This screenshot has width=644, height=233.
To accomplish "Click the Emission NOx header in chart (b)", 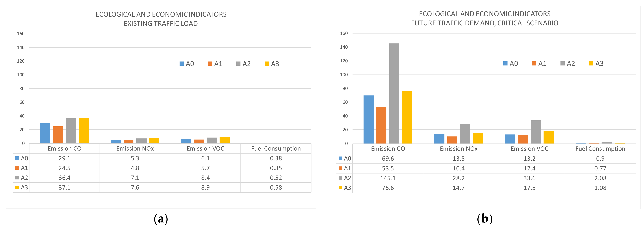I will point(458,149).
